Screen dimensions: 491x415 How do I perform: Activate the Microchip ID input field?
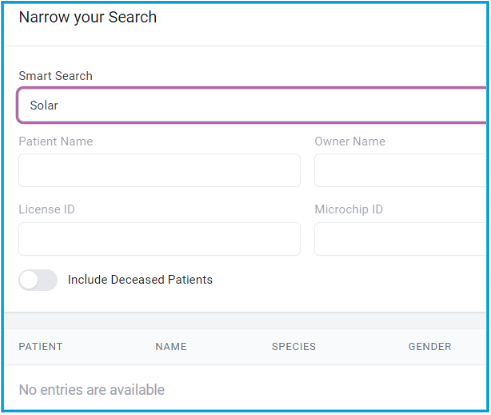click(400, 239)
